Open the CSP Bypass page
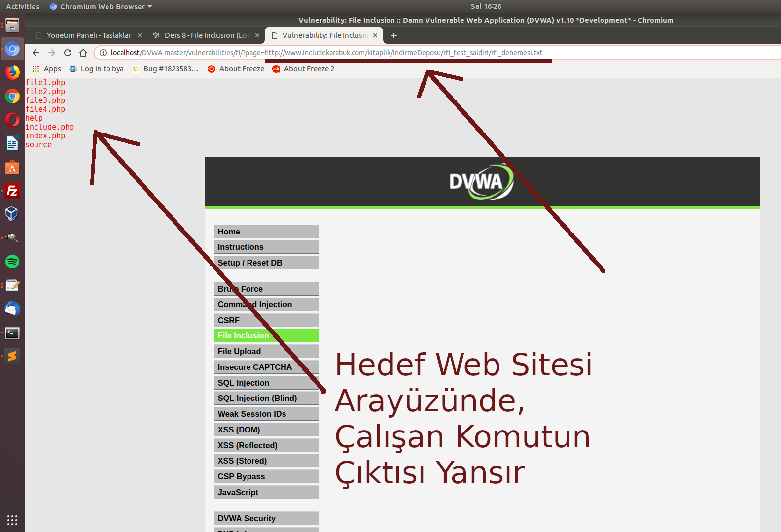 click(x=266, y=476)
